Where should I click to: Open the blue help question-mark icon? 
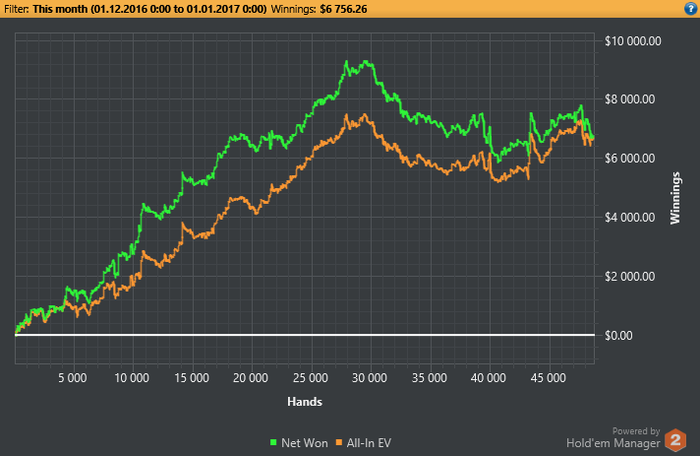point(690,8)
